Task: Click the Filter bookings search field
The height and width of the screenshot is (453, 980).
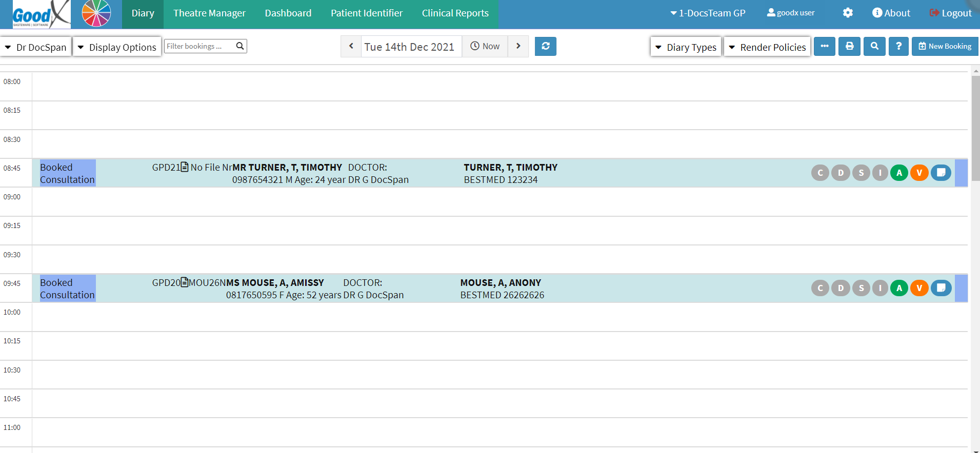Action: (x=199, y=46)
